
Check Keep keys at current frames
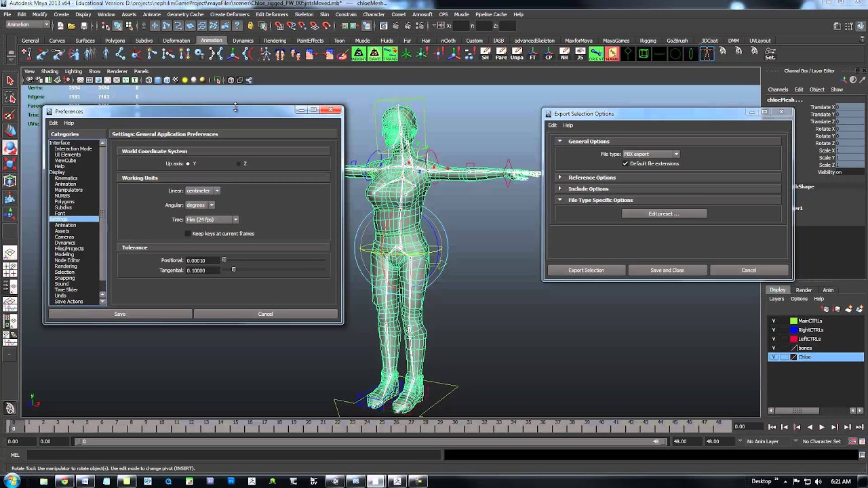coord(188,233)
